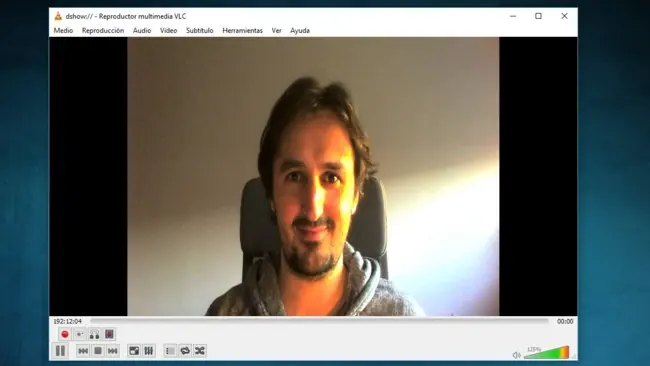Viewport: 650px width, 366px height.
Task: Open the Medio menu
Action: (x=63, y=30)
